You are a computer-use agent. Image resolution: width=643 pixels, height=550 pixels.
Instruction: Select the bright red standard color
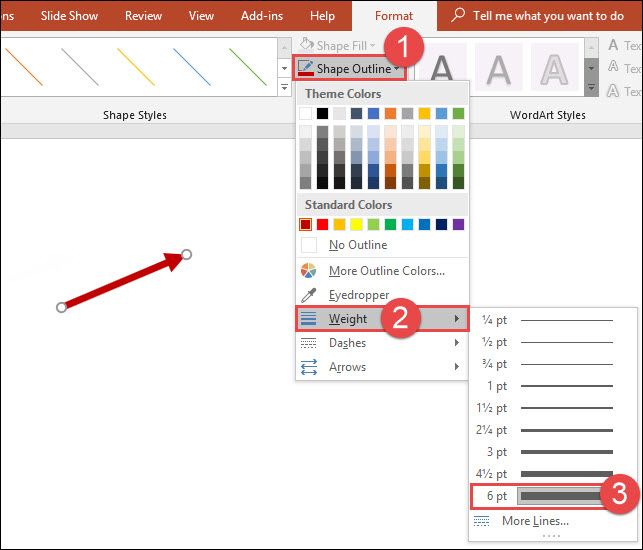(x=322, y=224)
